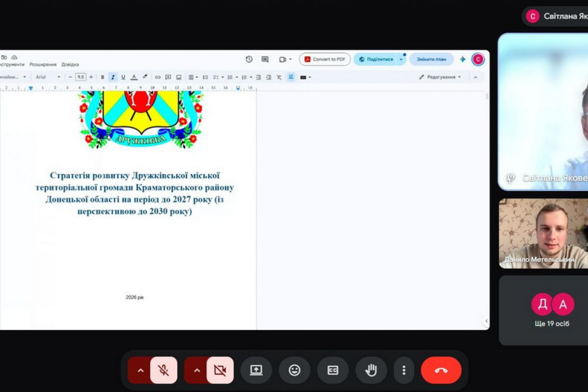
Task: Open the Інструменти menu
Action: click(x=12, y=65)
